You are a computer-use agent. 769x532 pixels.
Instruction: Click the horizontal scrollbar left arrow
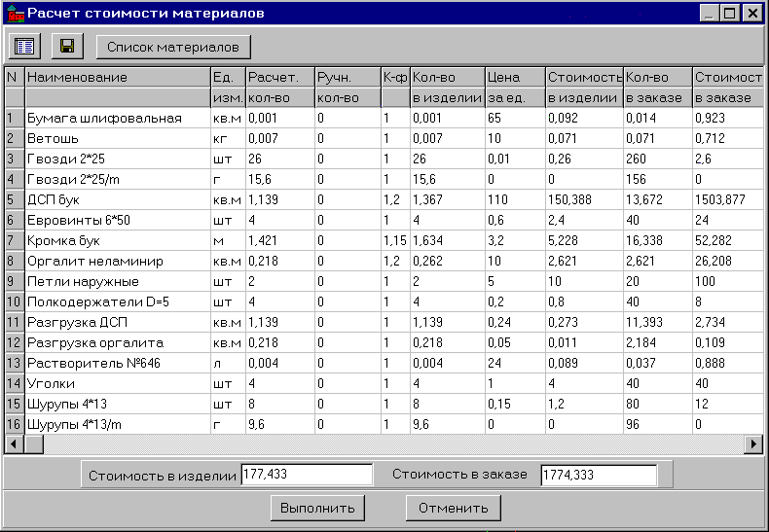click(15, 444)
